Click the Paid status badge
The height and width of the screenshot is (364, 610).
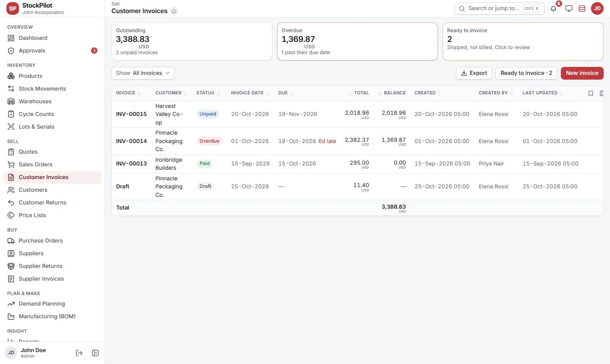205,164
